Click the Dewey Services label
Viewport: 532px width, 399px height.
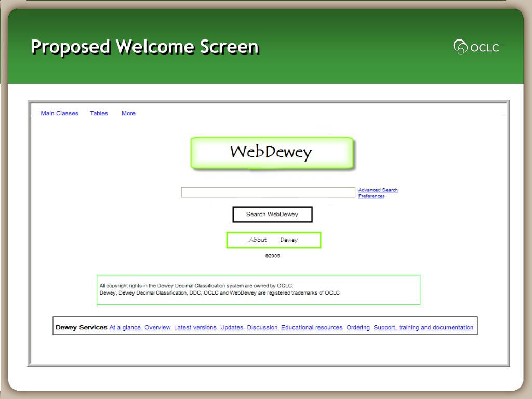click(82, 327)
